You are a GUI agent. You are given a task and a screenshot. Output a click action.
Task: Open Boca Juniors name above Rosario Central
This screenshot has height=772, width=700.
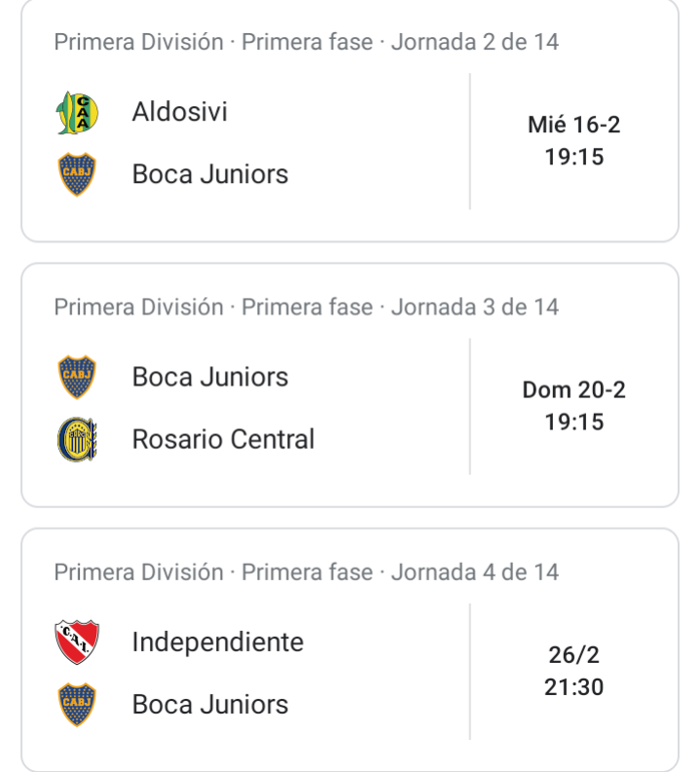(x=210, y=377)
